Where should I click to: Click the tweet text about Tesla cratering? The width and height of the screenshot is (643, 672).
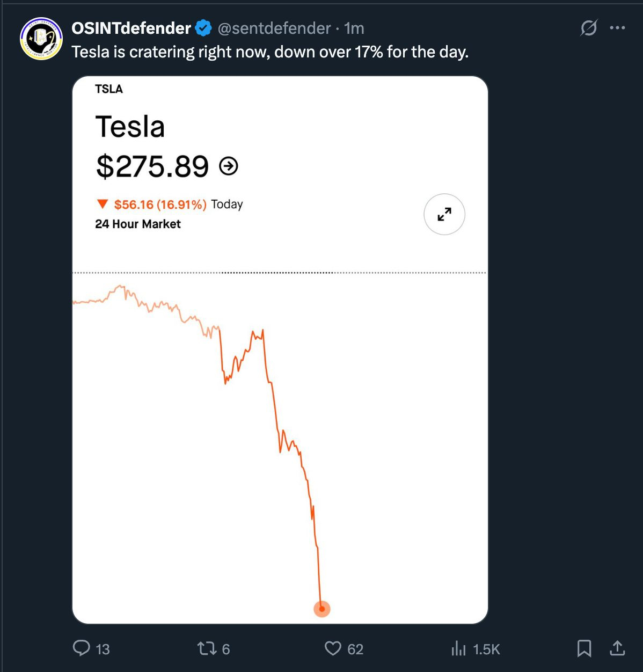pyautogui.click(x=270, y=52)
